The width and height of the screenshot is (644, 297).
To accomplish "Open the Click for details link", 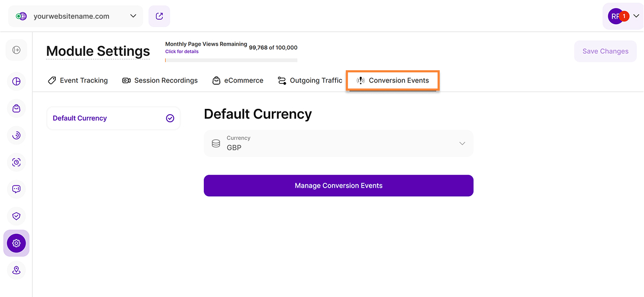I will (x=182, y=51).
